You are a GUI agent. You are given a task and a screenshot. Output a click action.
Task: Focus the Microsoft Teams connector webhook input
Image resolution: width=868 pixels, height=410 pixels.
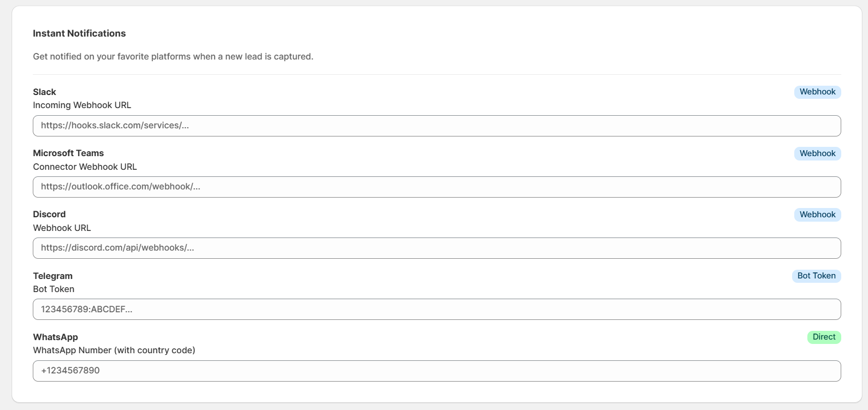click(x=436, y=187)
